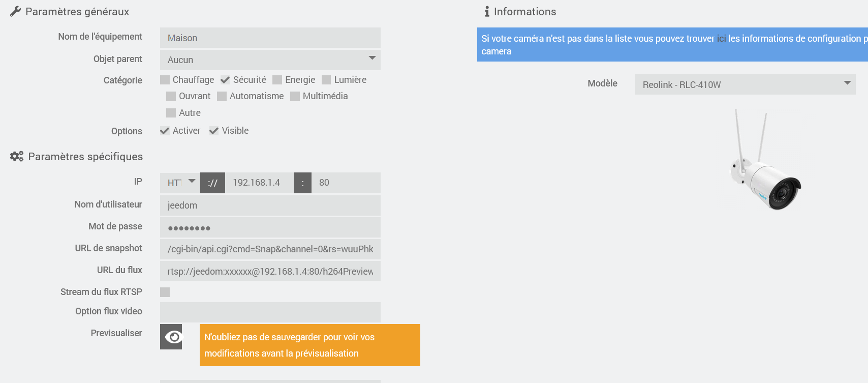Click the wrench icon beside Paramètres généraux
This screenshot has height=383, width=868.
point(15,11)
